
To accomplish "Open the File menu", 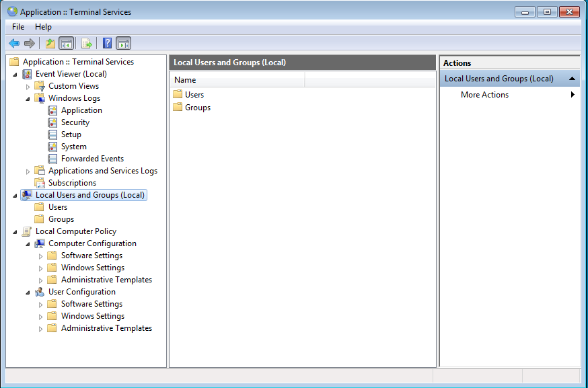I will 18,27.
